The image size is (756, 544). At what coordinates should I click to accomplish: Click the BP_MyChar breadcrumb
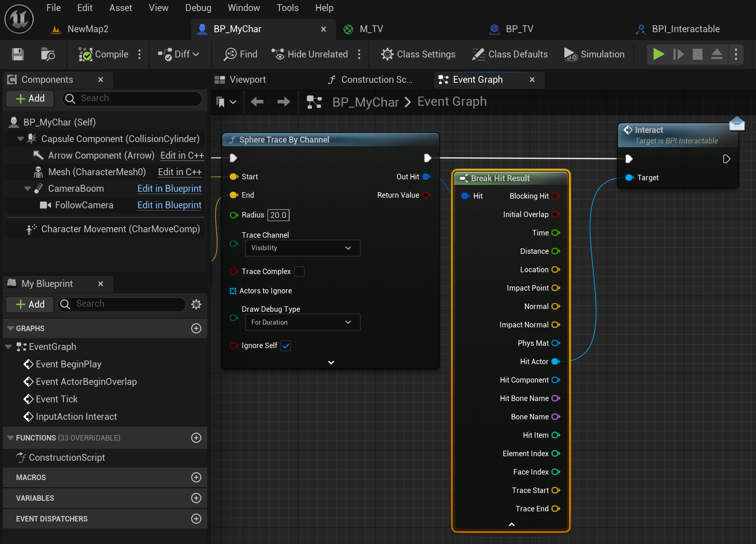[365, 102]
